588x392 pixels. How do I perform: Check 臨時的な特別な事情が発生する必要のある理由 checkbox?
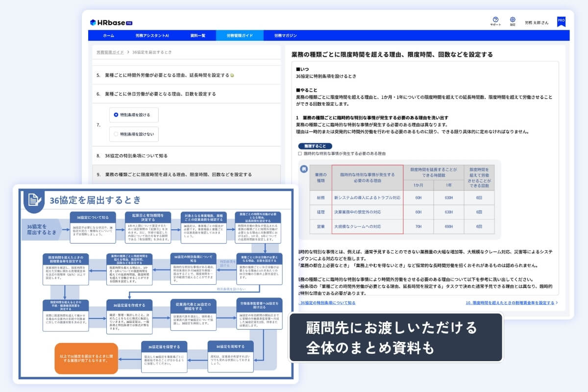300,153
